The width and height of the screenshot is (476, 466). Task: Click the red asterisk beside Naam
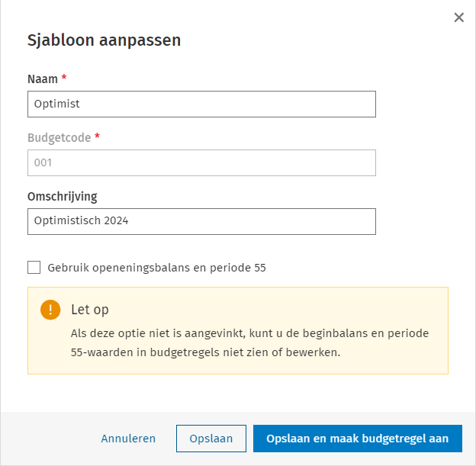64,79
